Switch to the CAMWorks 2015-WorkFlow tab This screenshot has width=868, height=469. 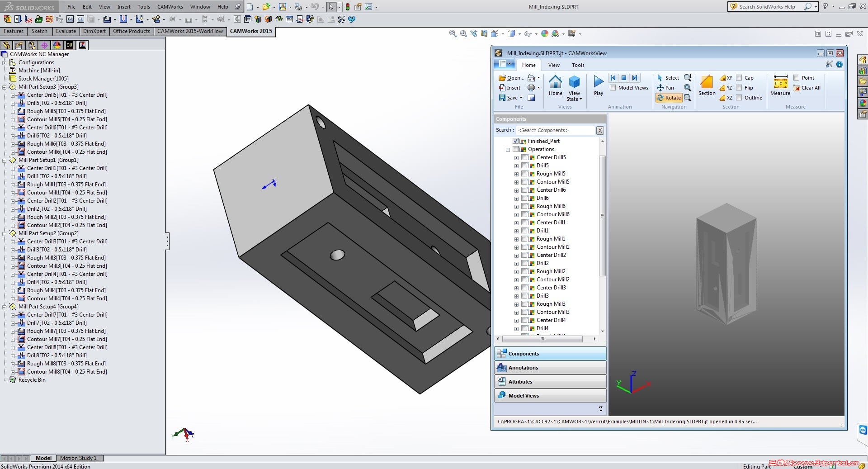pos(190,31)
